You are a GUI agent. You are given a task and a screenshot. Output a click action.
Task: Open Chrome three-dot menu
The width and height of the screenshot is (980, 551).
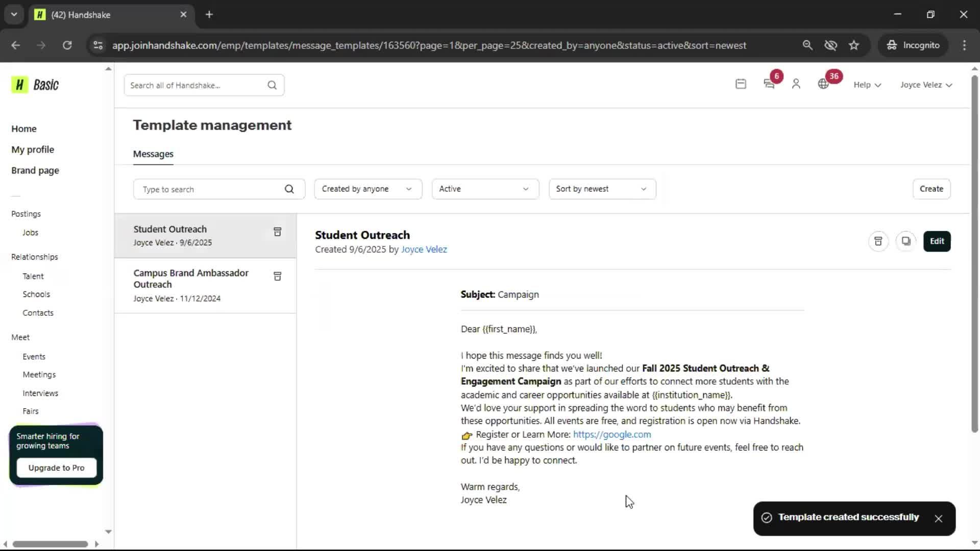click(x=964, y=45)
